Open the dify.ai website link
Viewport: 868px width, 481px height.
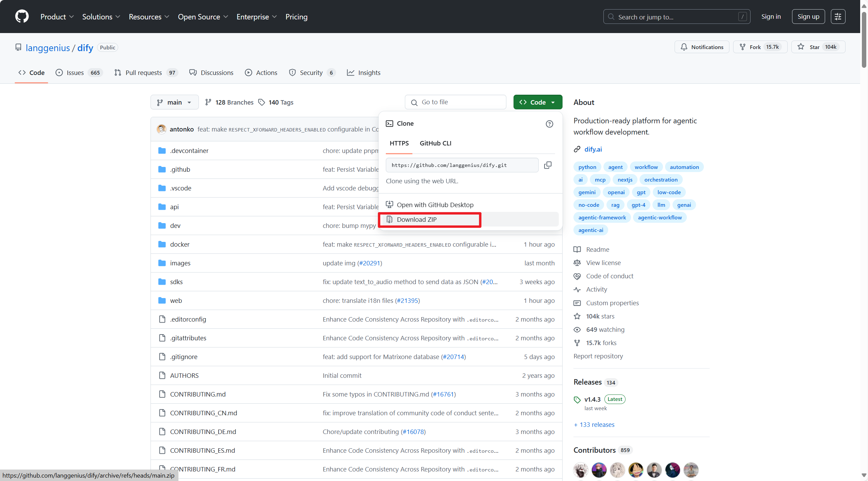(x=593, y=149)
